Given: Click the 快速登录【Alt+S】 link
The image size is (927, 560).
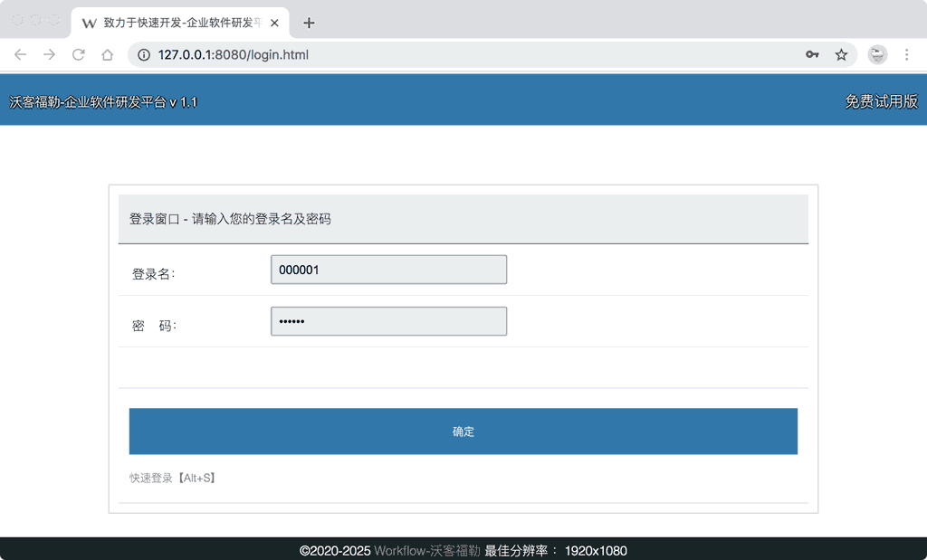Looking at the screenshot, I should coord(172,478).
